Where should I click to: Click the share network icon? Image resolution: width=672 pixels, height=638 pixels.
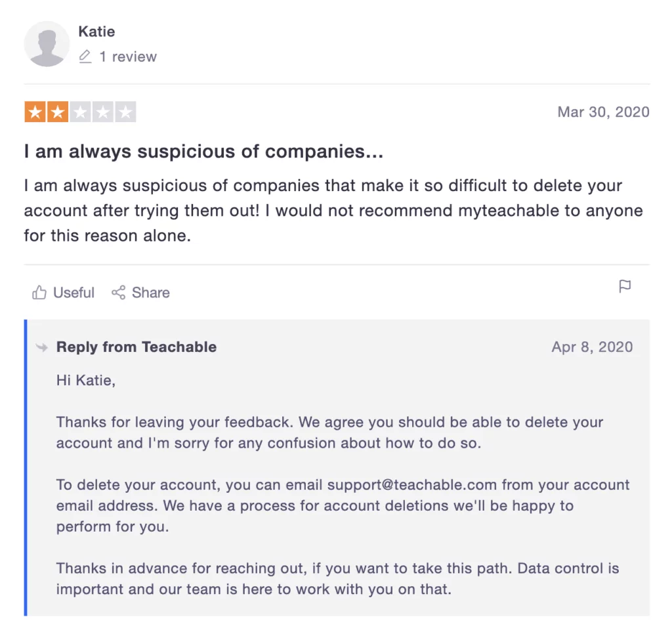coord(118,293)
